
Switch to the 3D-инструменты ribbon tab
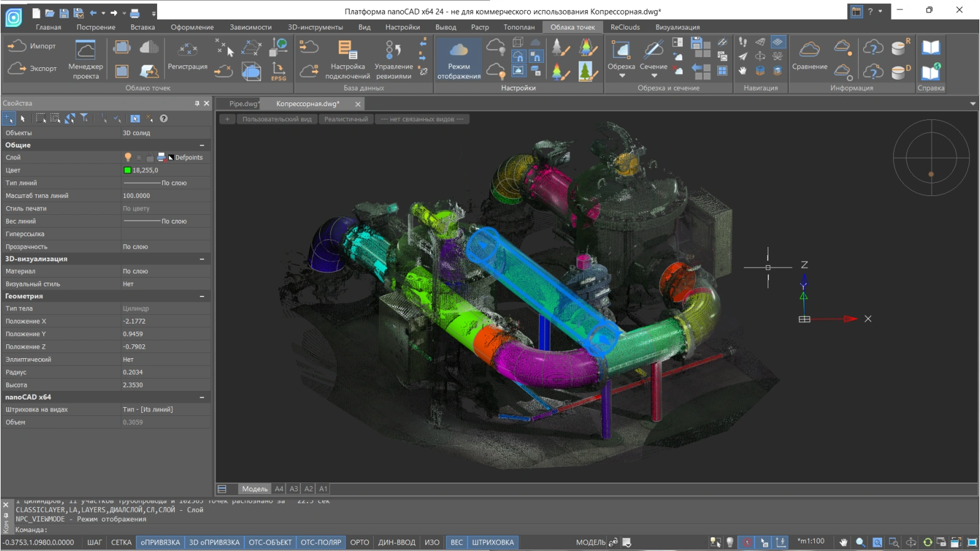315,27
